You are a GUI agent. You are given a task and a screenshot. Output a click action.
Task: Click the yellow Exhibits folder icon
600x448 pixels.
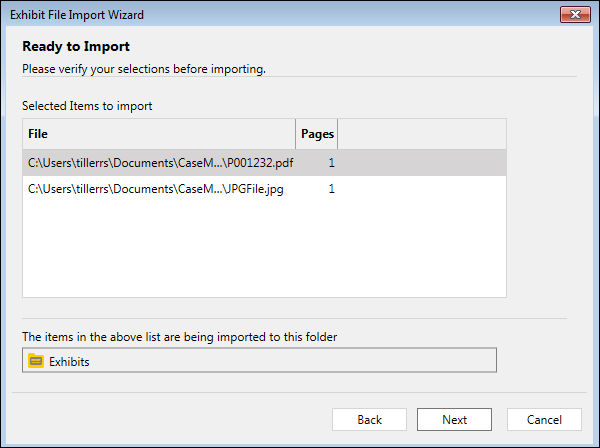click(36, 361)
